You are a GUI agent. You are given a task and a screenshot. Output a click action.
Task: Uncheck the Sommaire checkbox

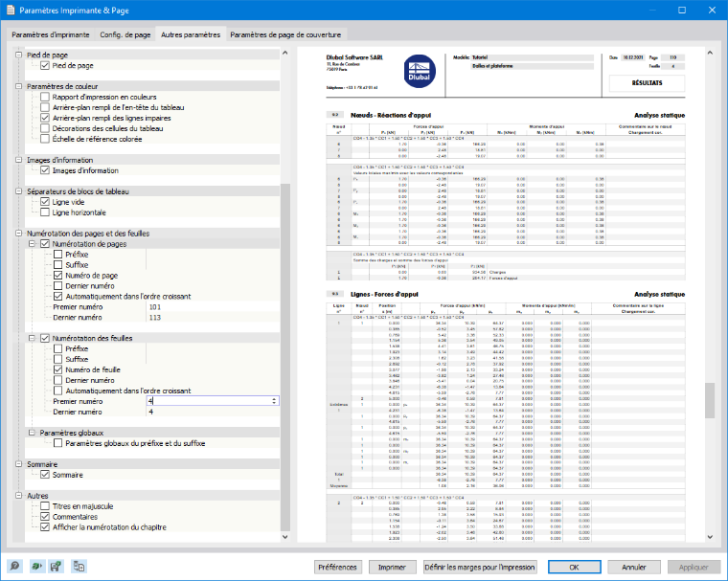(45, 475)
